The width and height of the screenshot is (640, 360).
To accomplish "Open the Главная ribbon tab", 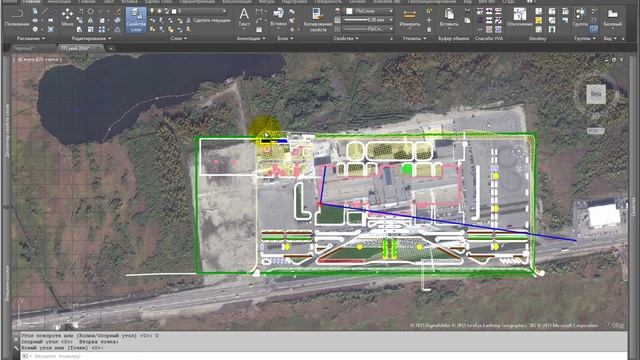I will (x=31, y=2).
